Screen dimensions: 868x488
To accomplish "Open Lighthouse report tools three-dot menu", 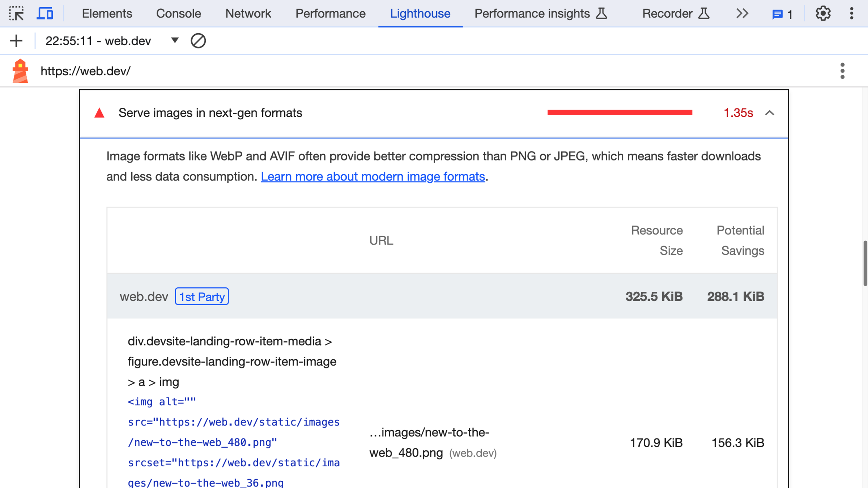I will tap(842, 71).
